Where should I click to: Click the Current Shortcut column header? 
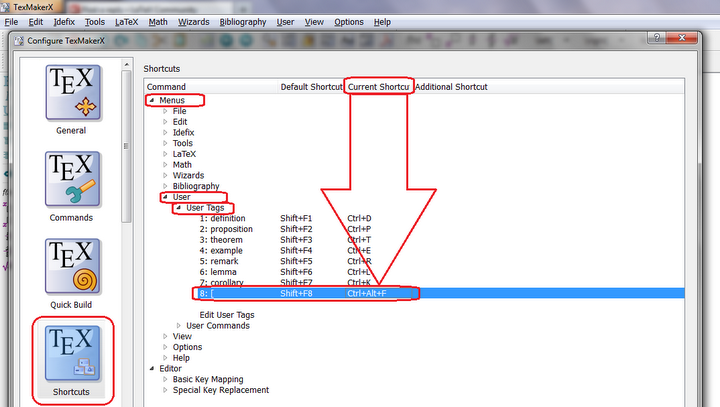[378, 87]
